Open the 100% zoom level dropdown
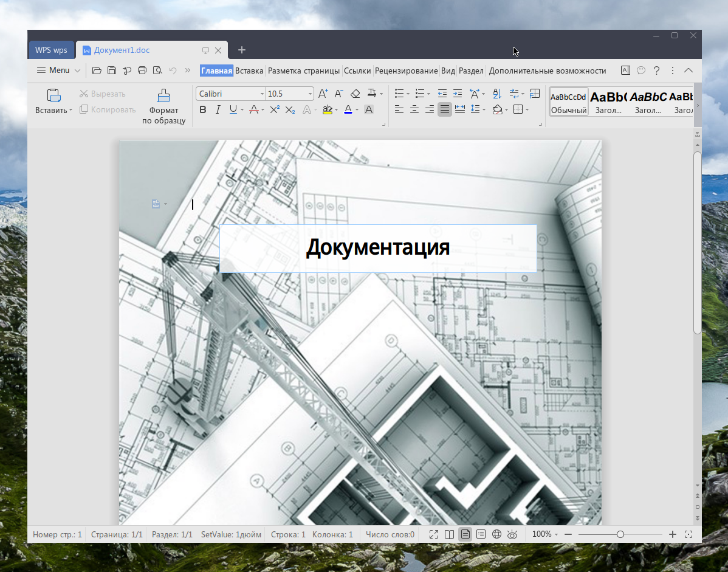The width and height of the screenshot is (728, 572). 545,534
